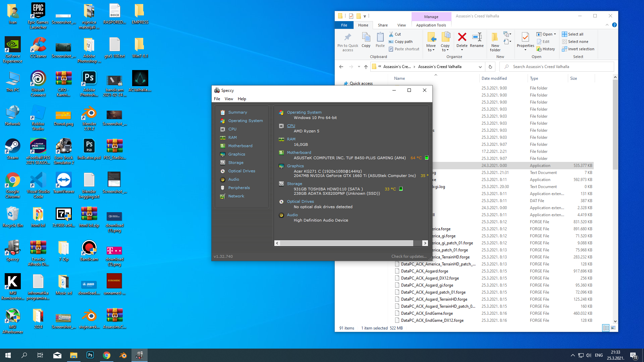Click the Search Assassin's Creed Valhalla field
Viewport: 644px width, 362px height.
point(557,67)
